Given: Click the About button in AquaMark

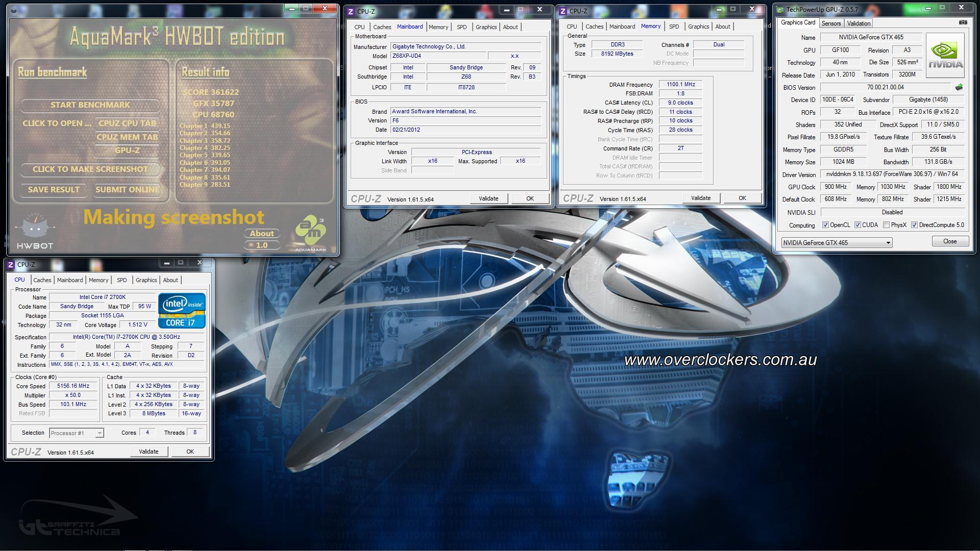Looking at the screenshot, I should (x=262, y=234).
